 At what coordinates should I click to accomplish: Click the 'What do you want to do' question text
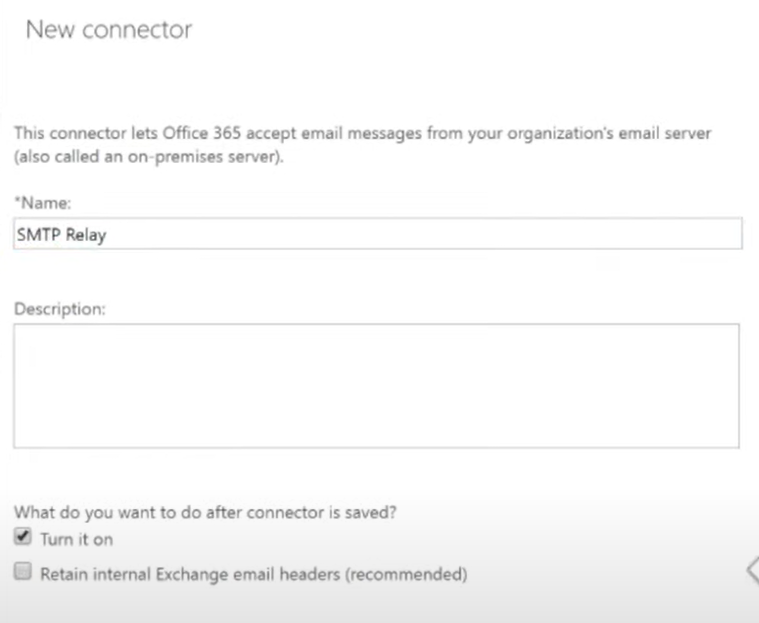[205, 512]
